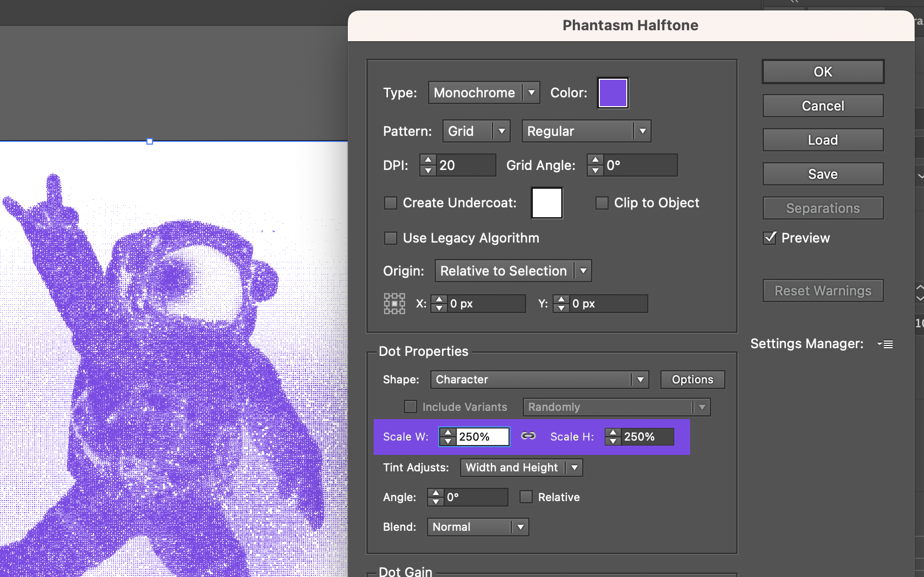Screen dimensions: 924x577
Task: Click the DPI value field showing 20
Action: [466, 165]
